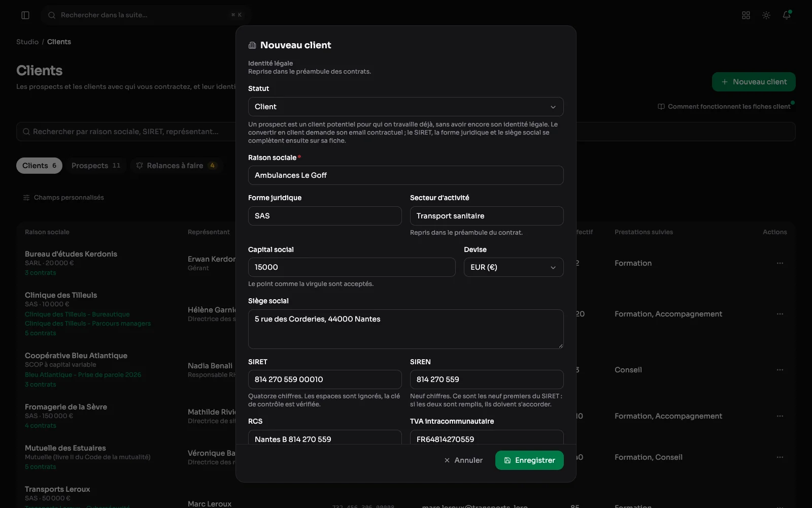
Task: Select the Coopérative Bleu Atlantique name
Action: tap(76, 356)
